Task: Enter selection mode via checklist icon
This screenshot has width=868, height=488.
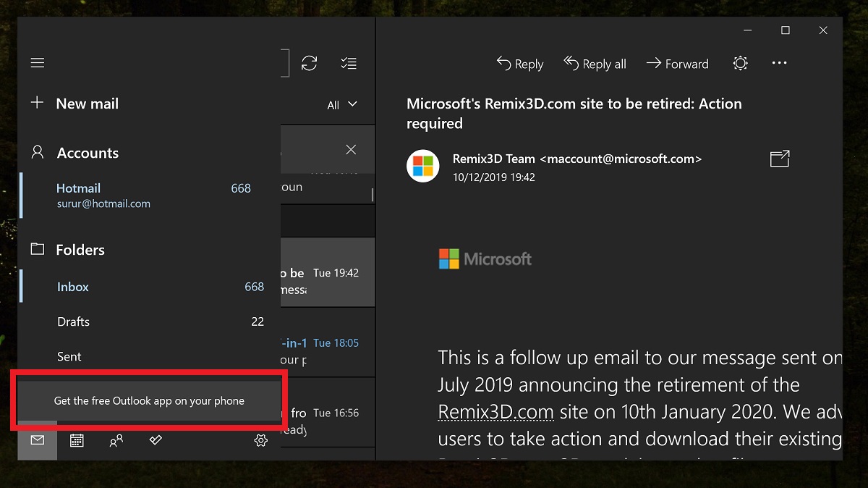Action: (349, 64)
